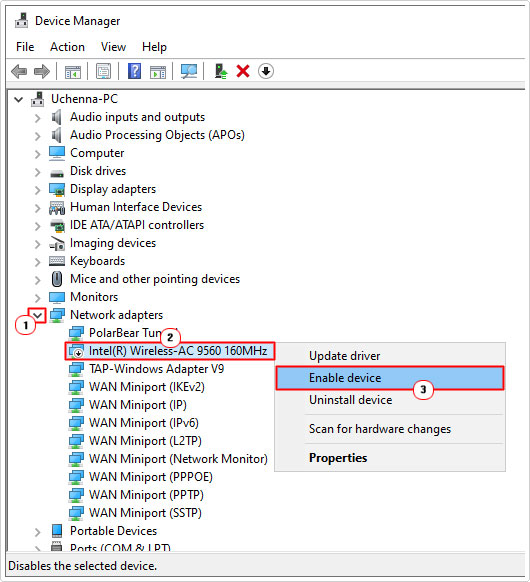Click the Monitors icon
This screenshot has height=582, width=530.
[57, 297]
